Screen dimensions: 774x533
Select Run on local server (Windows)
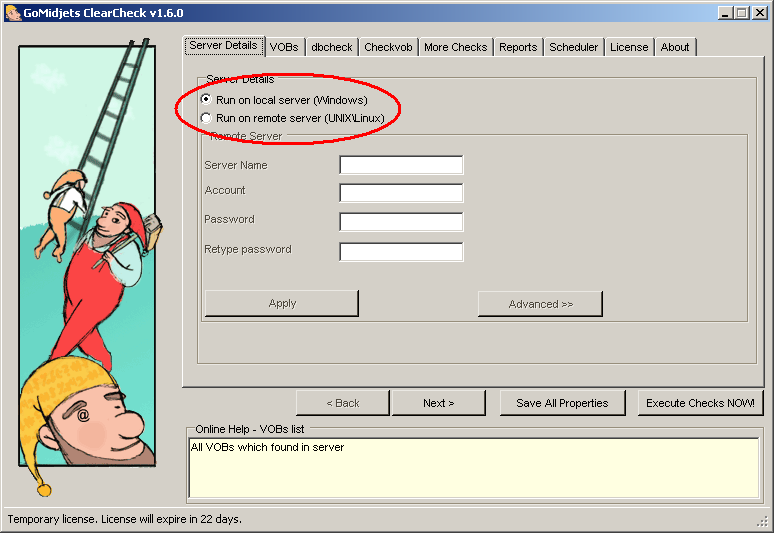point(206,100)
